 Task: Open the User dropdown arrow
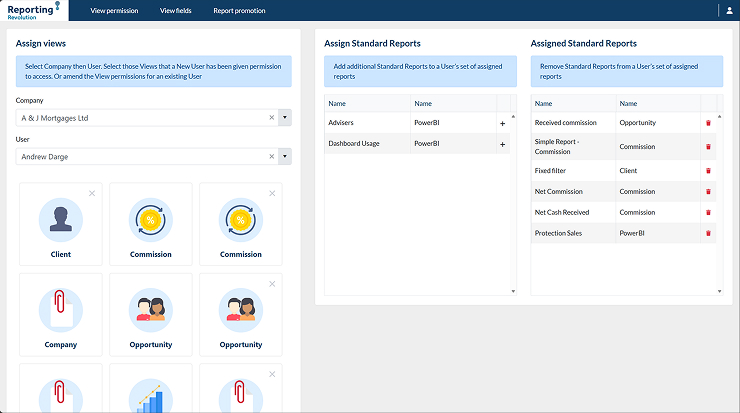[285, 157]
